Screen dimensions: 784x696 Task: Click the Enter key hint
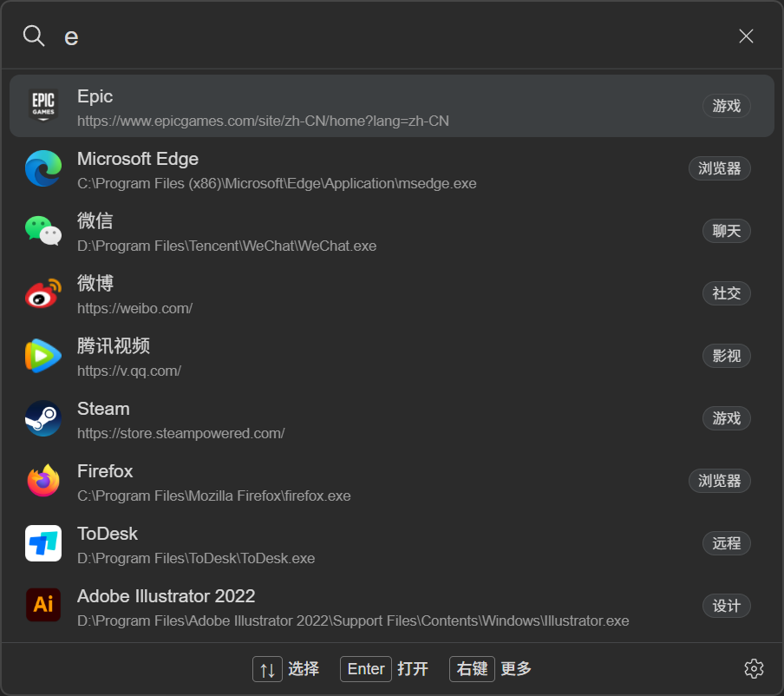[x=366, y=669]
